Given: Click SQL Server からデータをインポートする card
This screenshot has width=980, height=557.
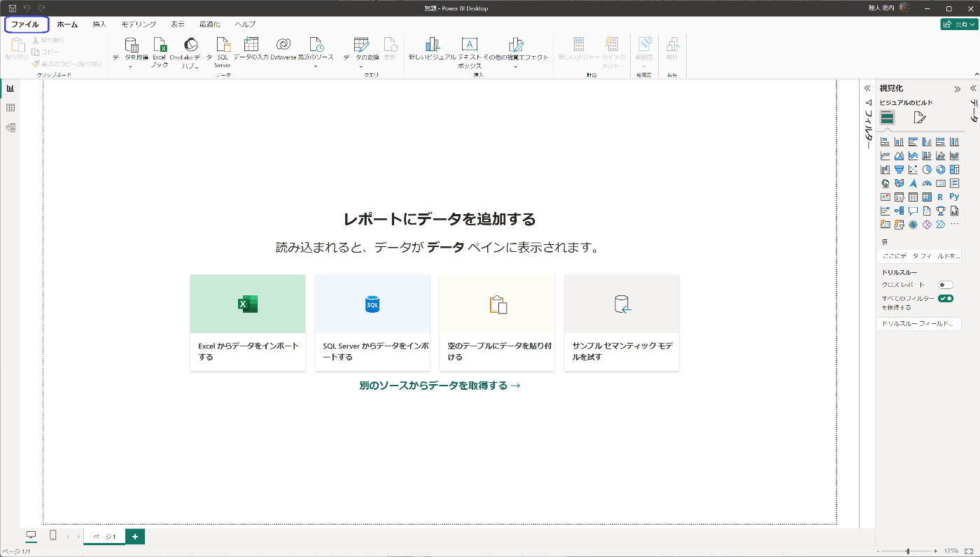Looking at the screenshot, I should 372,323.
